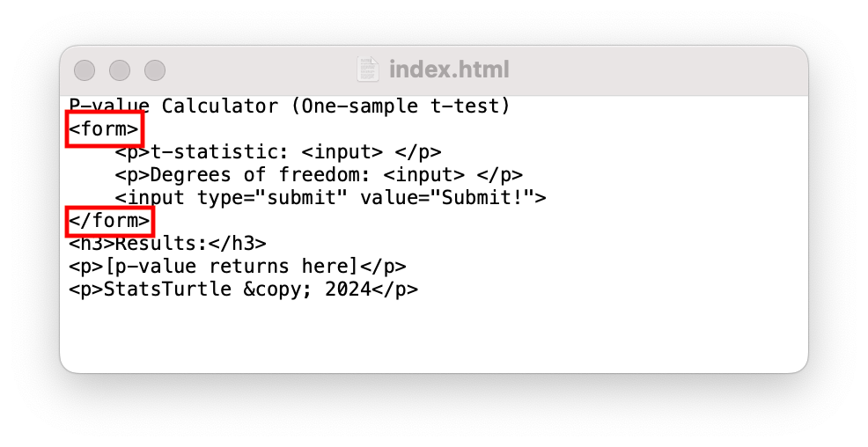
Task: Click the text "One-sample t-test" in first line
Action: [x=399, y=106]
